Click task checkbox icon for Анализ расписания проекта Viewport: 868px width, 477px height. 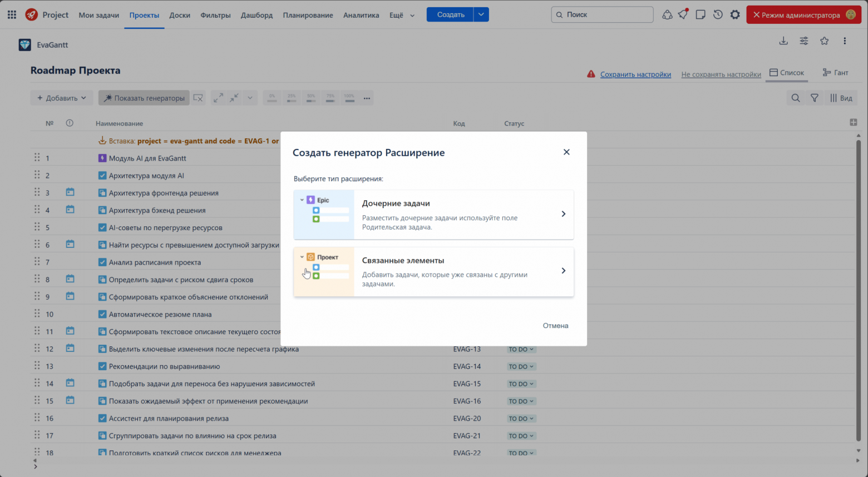point(102,262)
